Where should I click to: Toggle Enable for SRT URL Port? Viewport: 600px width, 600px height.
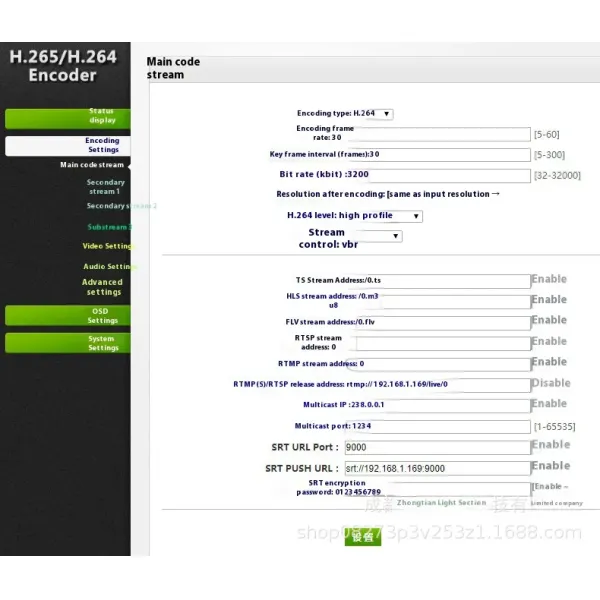(x=551, y=445)
